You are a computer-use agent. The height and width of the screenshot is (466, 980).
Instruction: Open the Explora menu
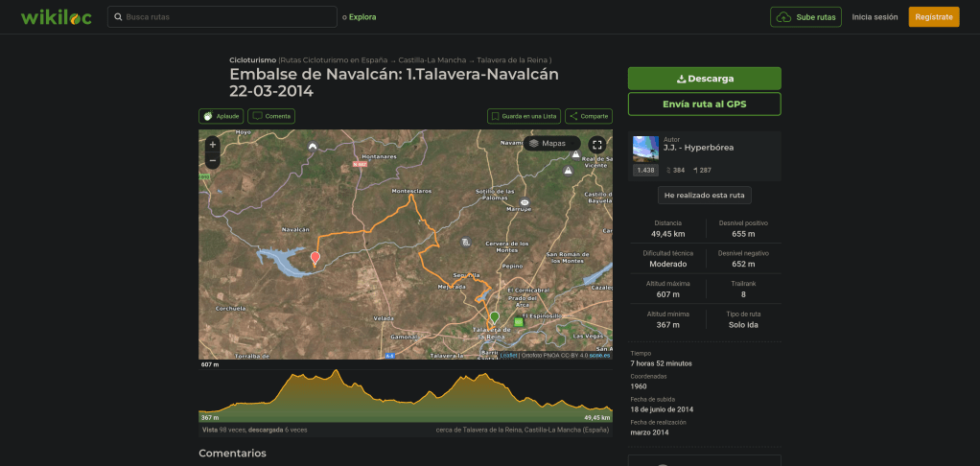pos(362,17)
